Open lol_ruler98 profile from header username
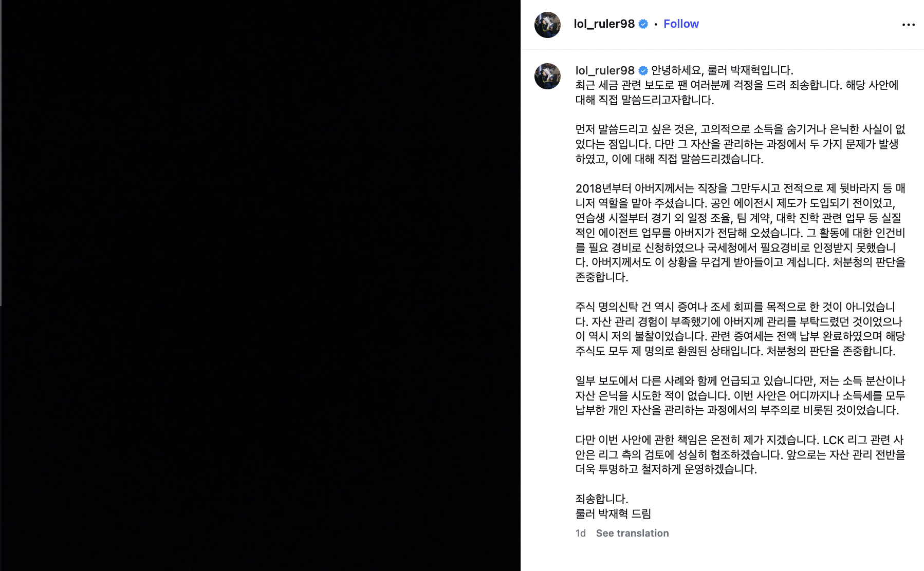This screenshot has width=924, height=571. [604, 24]
